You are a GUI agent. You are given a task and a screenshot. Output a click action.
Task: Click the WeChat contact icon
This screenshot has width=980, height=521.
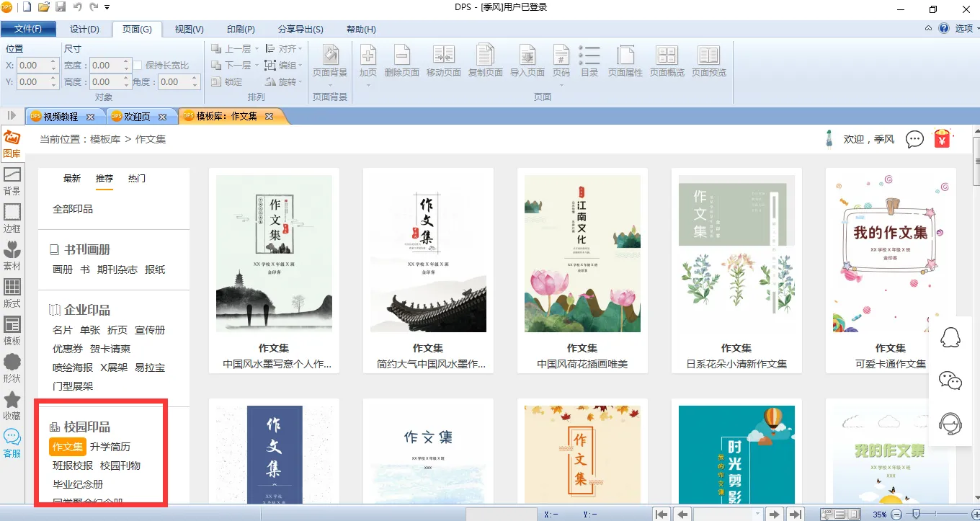click(950, 380)
